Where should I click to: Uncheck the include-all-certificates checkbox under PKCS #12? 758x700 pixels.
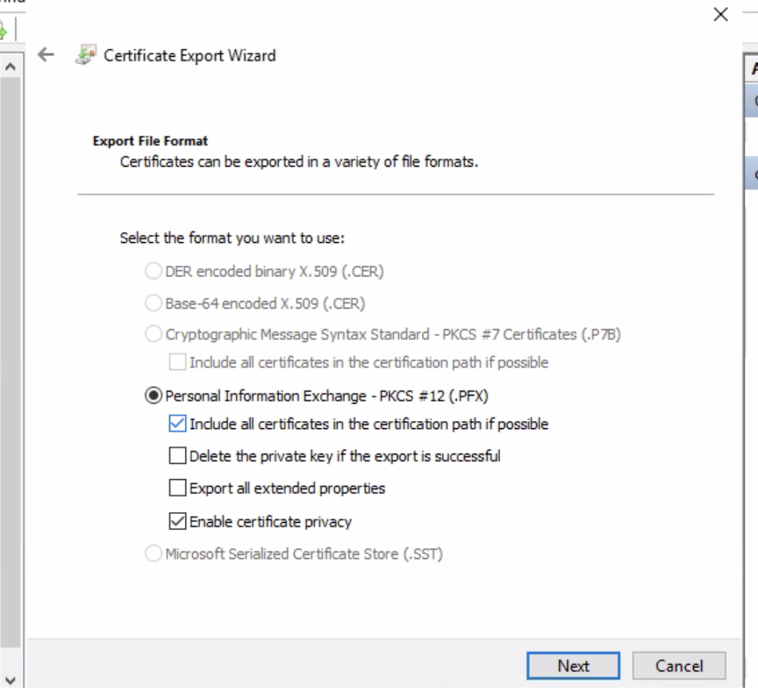[x=177, y=424]
